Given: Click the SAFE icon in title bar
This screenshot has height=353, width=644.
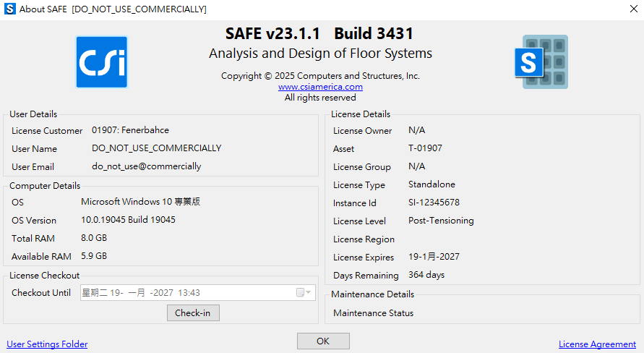Looking at the screenshot, I should tap(10, 9).
